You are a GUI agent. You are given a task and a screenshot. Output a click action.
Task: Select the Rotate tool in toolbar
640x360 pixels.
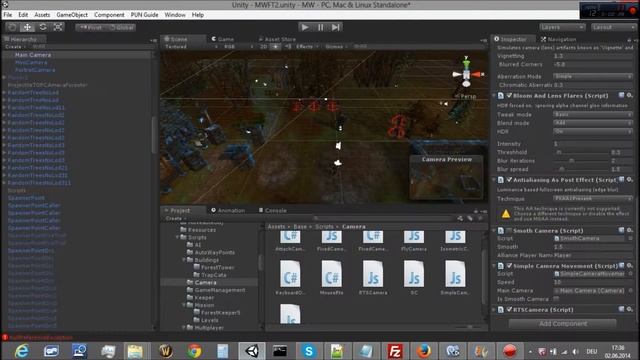(x=43, y=27)
